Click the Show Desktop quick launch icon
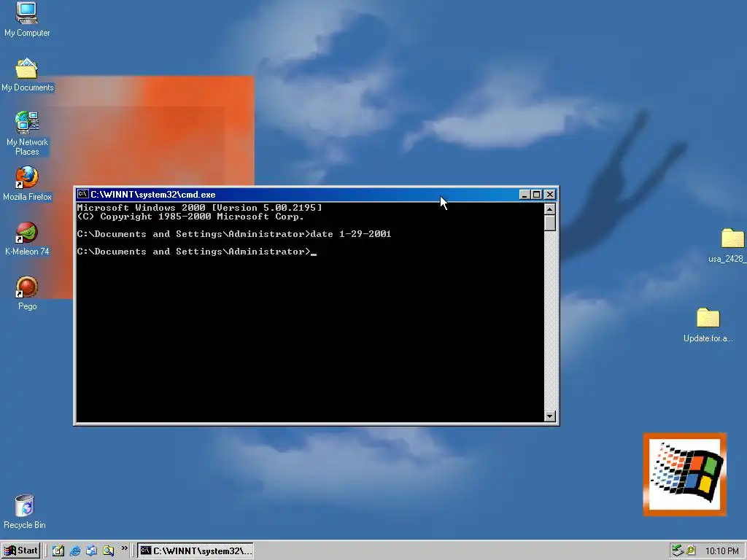Viewport: 747px width, 560px height. point(58,551)
